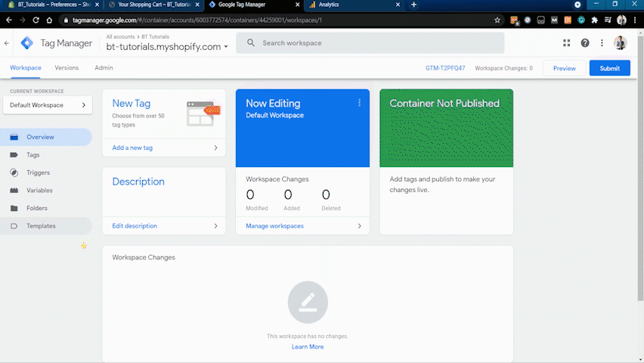The image size is (644, 363).
Task: Switch to the Workspace tab
Action: click(26, 68)
